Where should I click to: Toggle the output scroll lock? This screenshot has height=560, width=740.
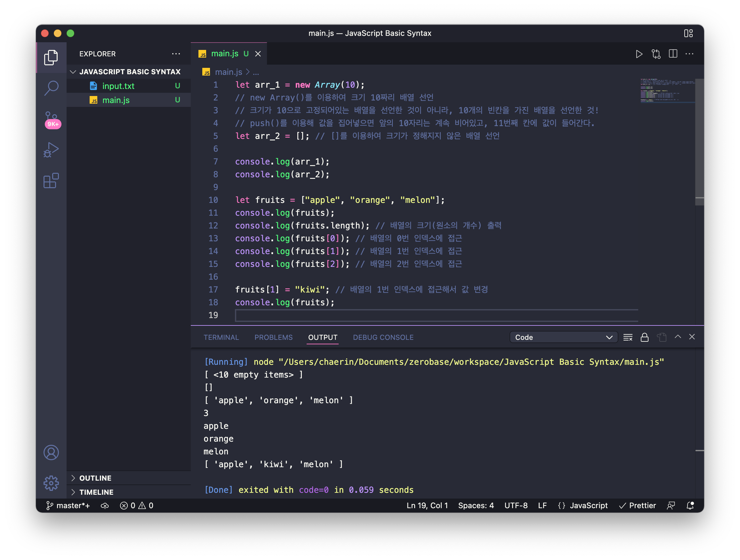point(644,337)
